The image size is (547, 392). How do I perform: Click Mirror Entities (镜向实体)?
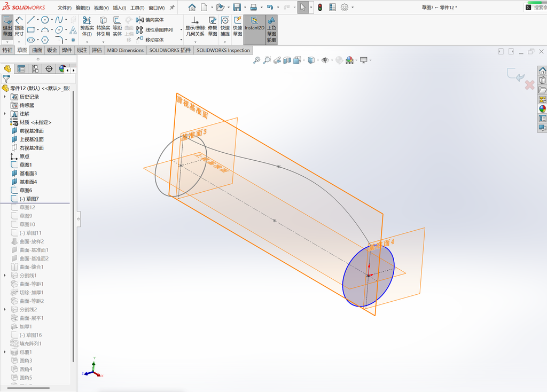point(150,20)
